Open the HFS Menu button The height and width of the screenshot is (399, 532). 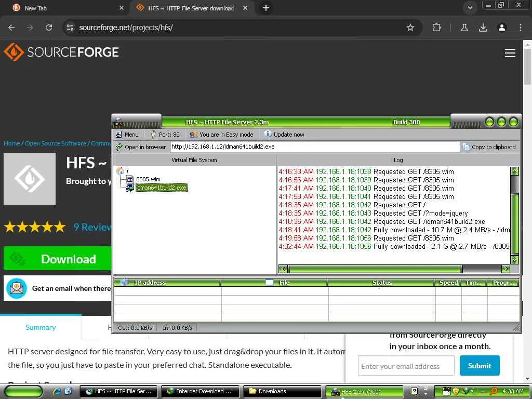tap(127, 135)
